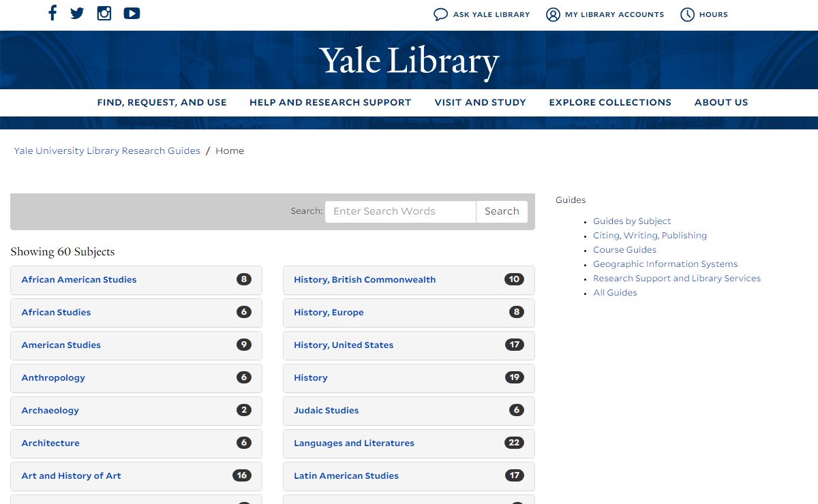This screenshot has height=504, width=818.
Task: Expand the American Studies subject
Action: click(x=136, y=345)
